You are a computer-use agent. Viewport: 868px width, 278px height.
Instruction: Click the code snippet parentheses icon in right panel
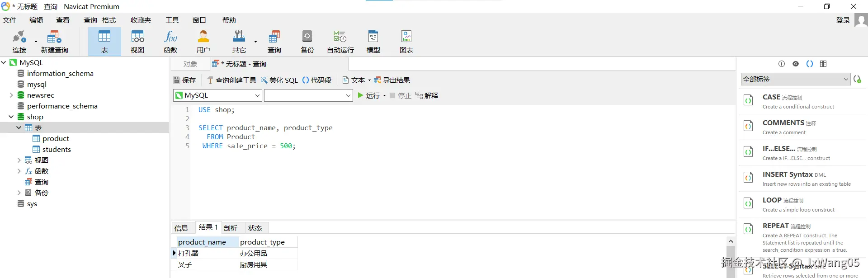click(x=810, y=64)
